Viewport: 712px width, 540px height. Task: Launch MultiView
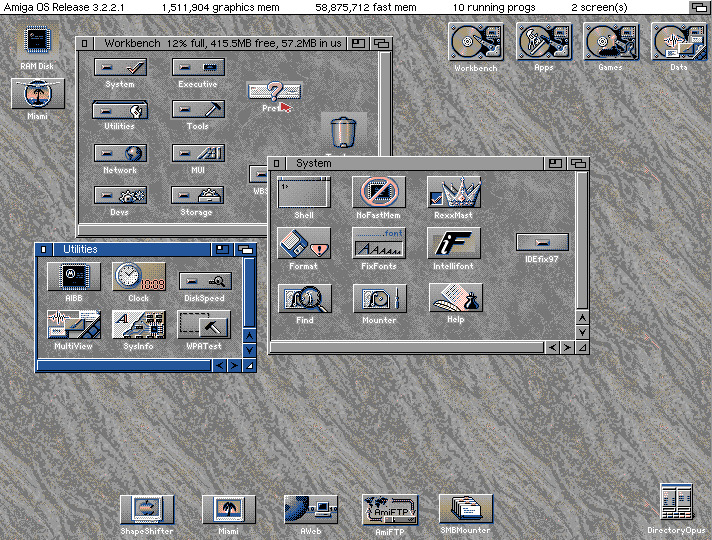[74, 324]
